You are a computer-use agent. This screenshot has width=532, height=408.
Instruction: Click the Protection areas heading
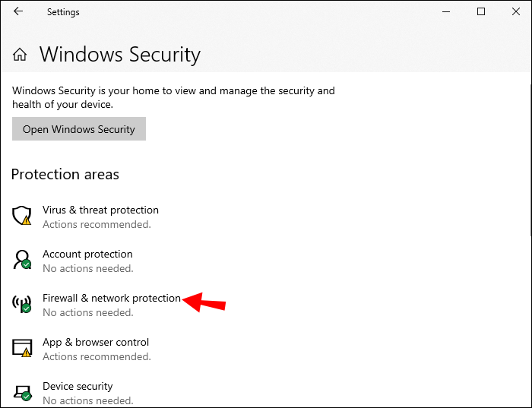tap(65, 174)
